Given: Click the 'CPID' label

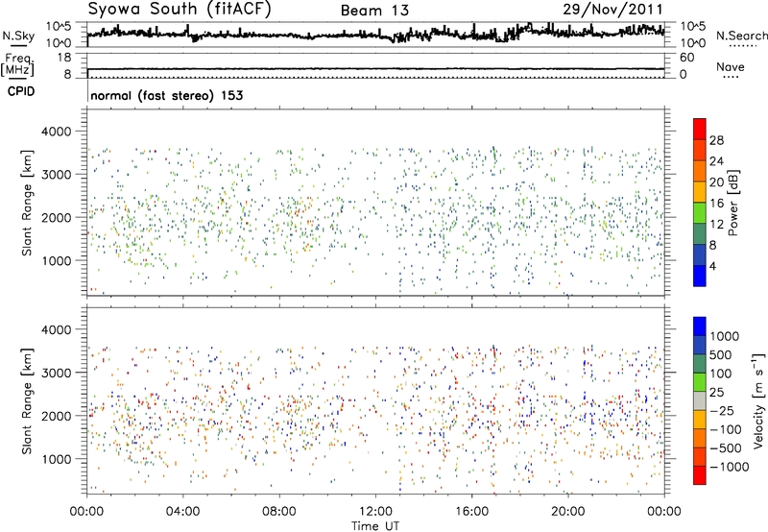Looking at the screenshot, I should pyautogui.click(x=21, y=91).
